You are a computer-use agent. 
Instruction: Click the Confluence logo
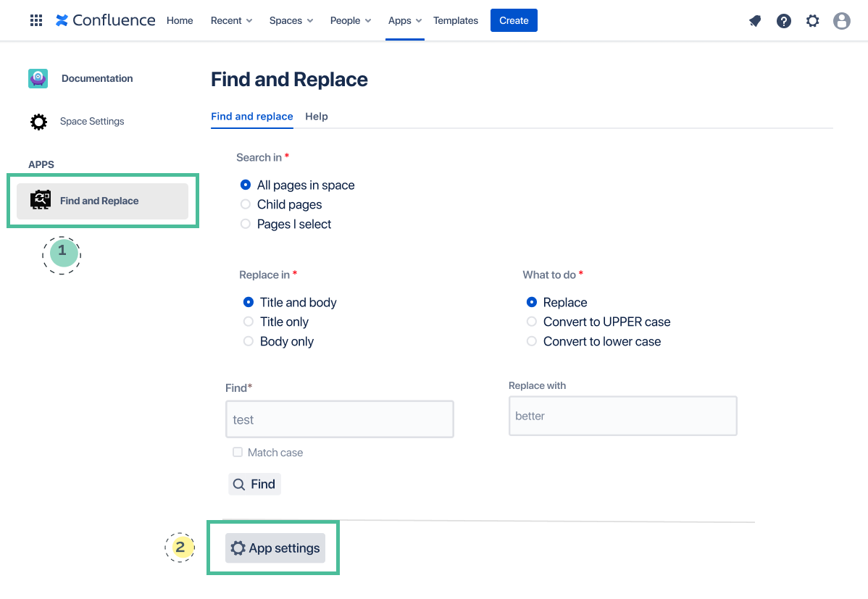tap(106, 20)
